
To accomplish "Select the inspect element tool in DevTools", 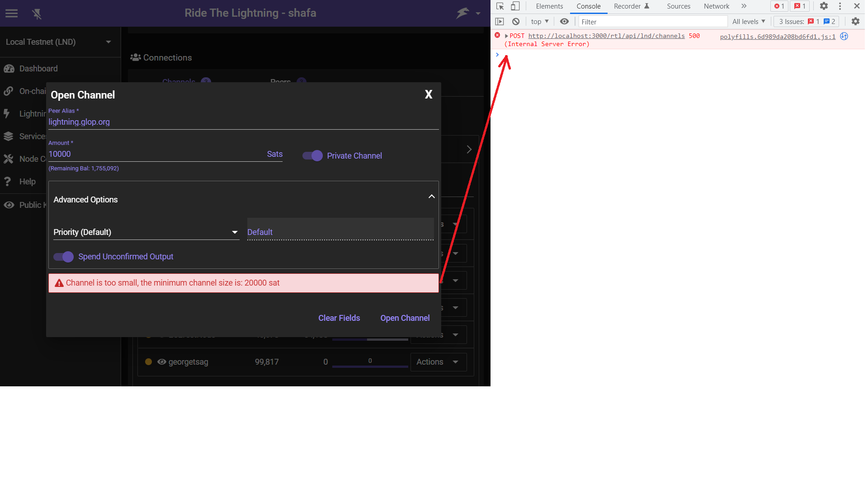I will click(x=499, y=6).
